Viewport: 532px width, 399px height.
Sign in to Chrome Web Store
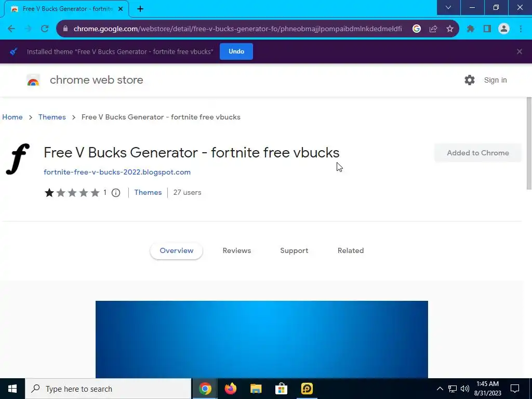[x=495, y=80]
